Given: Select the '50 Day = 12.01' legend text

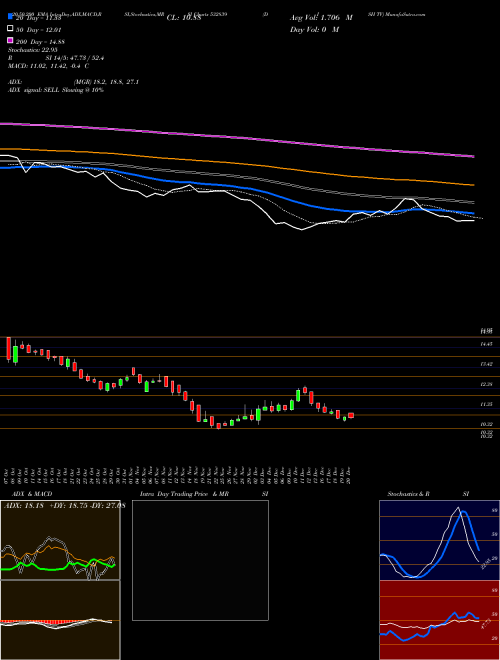Looking at the screenshot, I should tap(39, 30).
